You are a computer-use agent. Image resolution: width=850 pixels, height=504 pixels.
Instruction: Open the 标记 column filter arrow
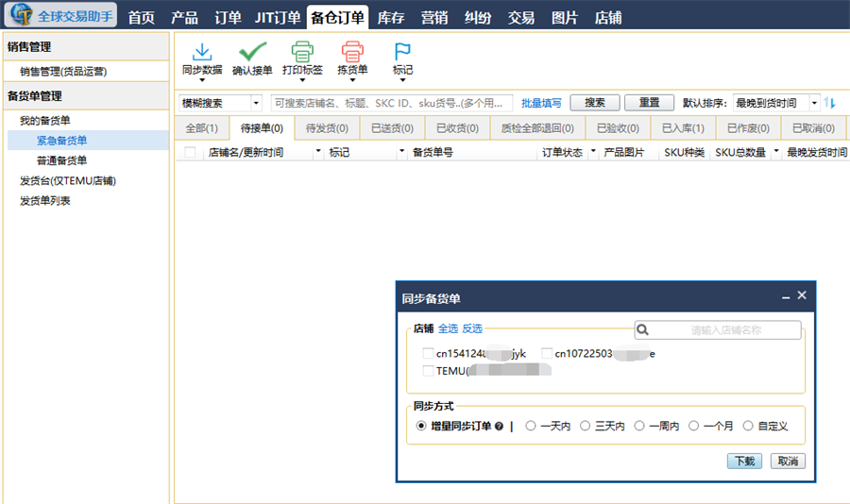click(401, 151)
